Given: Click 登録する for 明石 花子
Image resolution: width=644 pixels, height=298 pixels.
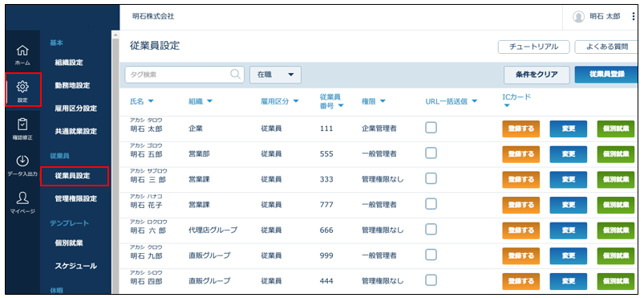Looking at the screenshot, I should pos(520,205).
